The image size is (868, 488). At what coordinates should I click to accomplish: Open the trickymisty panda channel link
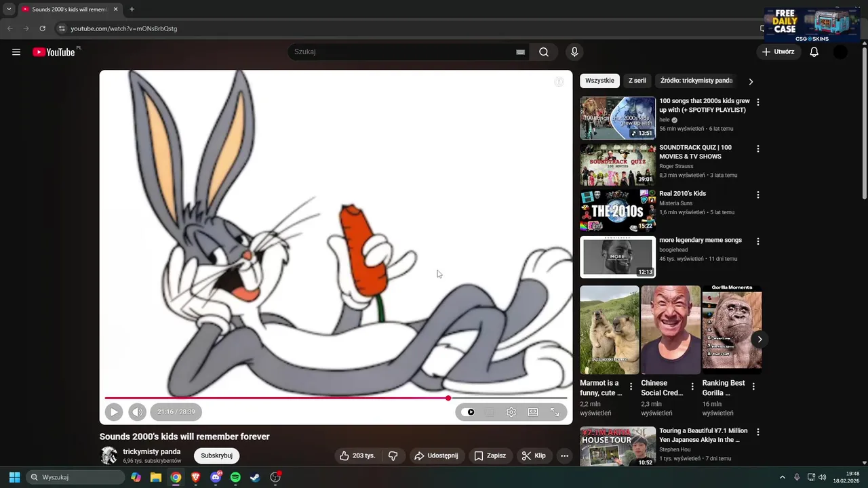pos(152,451)
